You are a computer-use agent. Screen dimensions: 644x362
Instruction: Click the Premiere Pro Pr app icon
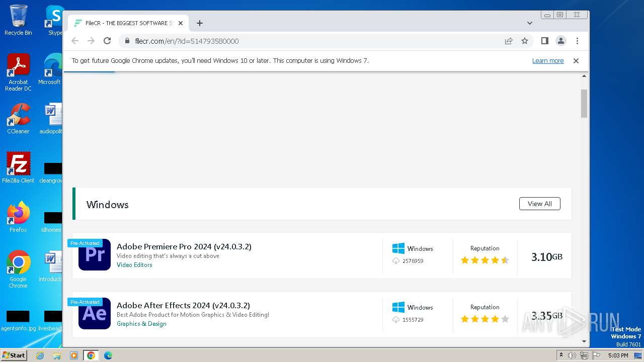[95, 254]
